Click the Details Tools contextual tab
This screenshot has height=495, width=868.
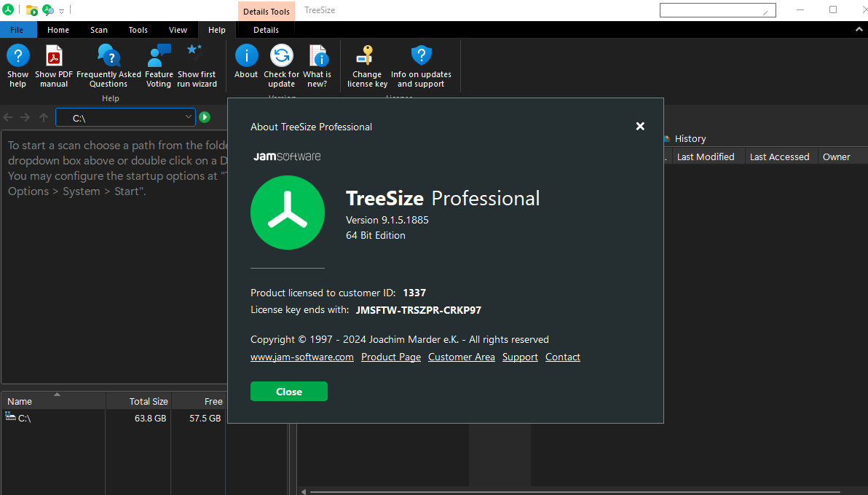click(267, 11)
